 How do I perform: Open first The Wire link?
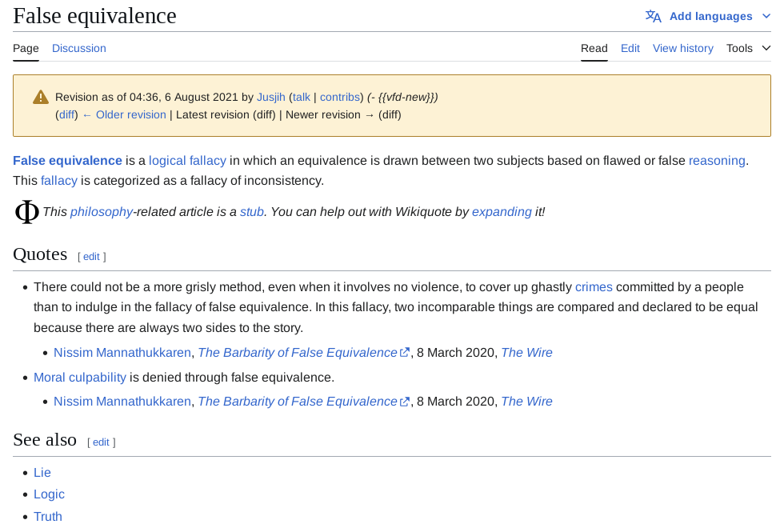coord(526,353)
